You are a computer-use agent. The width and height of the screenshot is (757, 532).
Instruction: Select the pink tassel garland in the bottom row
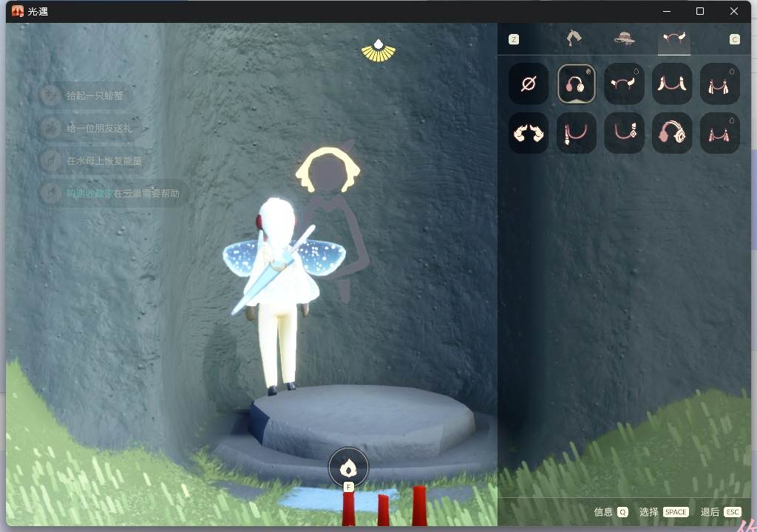pyautogui.click(x=719, y=133)
